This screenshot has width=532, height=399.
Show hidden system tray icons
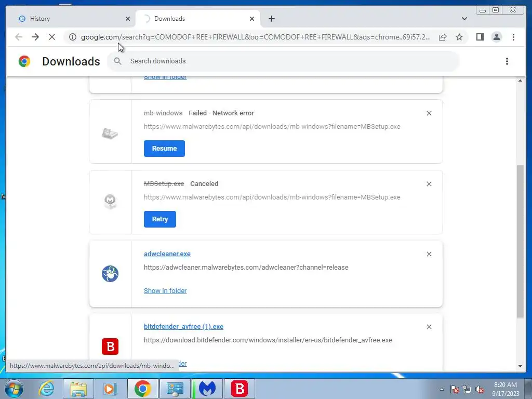click(x=442, y=389)
